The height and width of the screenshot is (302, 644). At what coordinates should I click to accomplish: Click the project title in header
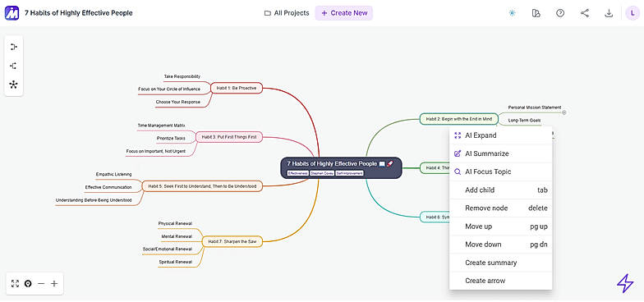[x=79, y=13]
